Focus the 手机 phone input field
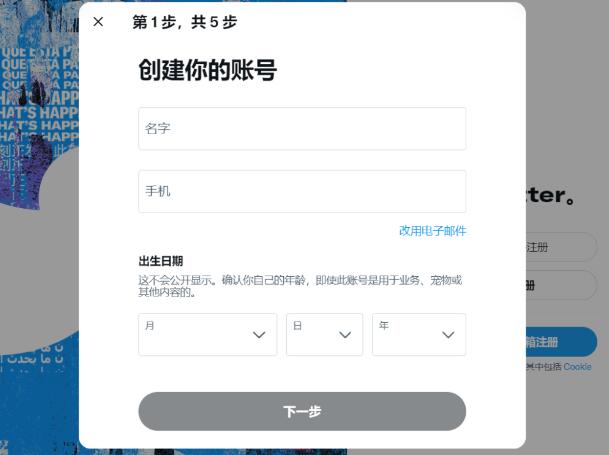The image size is (609, 455). tap(302, 192)
